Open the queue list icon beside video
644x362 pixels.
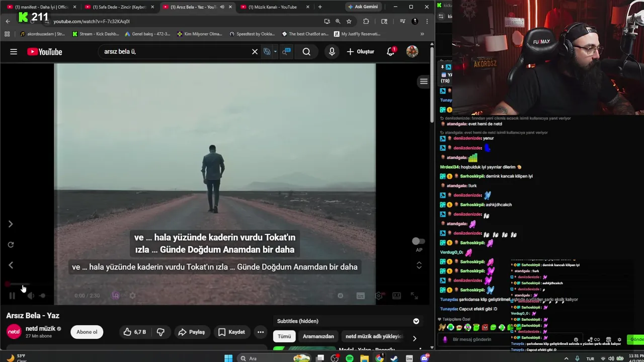tap(424, 81)
